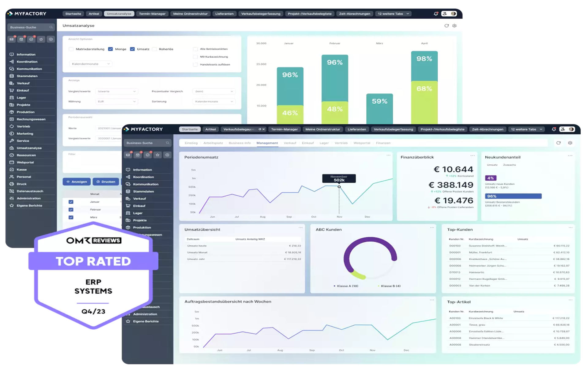The image size is (588, 368).
Task: Click refresh icon in back Umsatzanalyse window
Action: click(446, 26)
